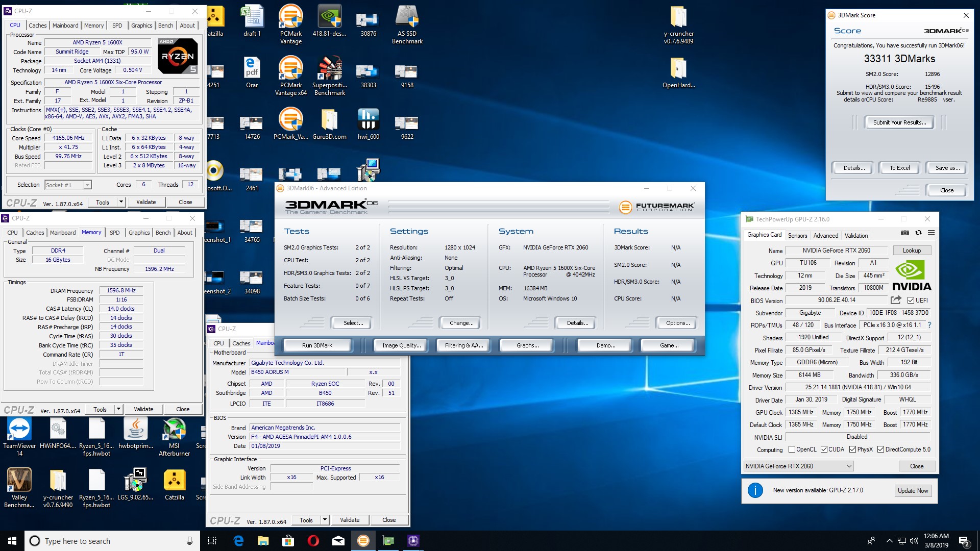Open the hwbotprime Java icon
The width and height of the screenshot is (980, 551).
click(x=136, y=433)
